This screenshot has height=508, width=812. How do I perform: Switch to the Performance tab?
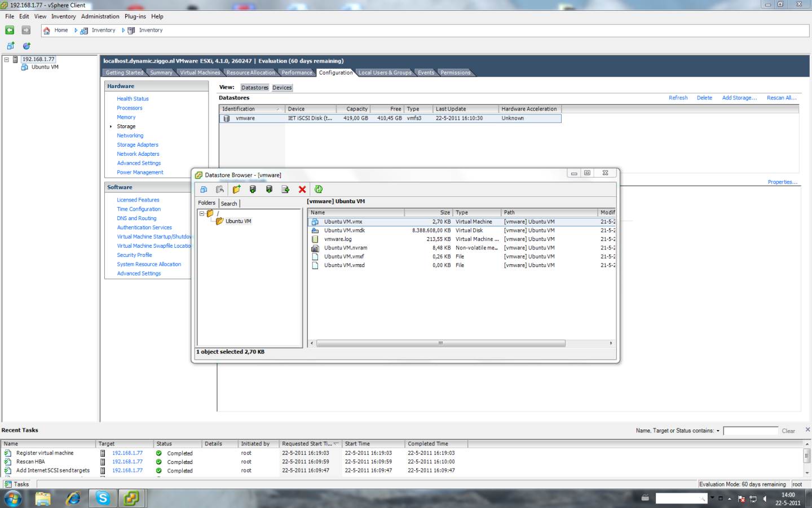pos(297,72)
